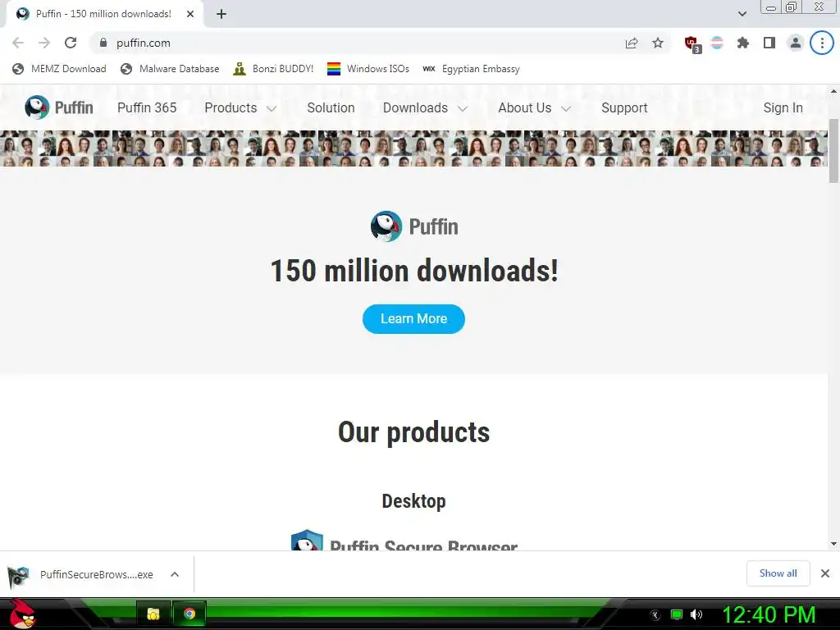Open the uBlock shield extension icon

[x=692, y=44]
